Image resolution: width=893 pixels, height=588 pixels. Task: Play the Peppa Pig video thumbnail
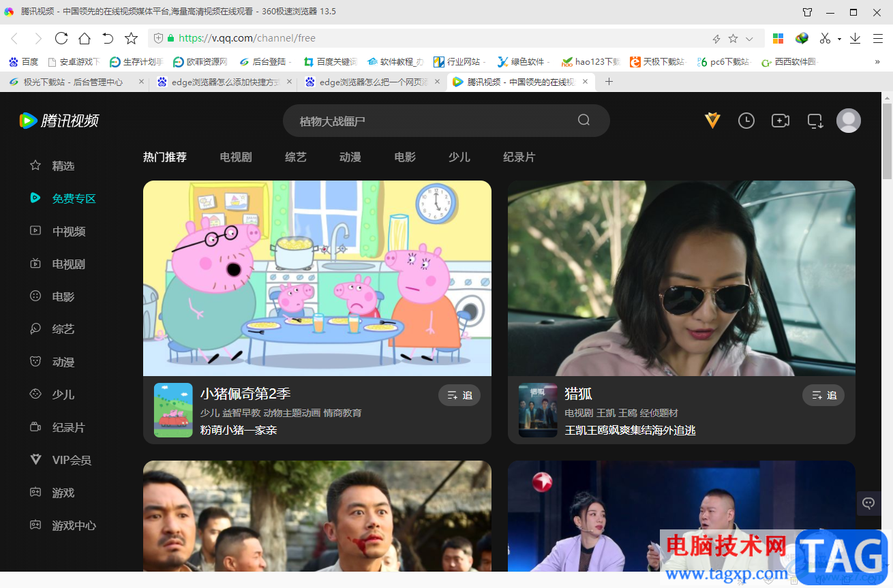(317, 278)
